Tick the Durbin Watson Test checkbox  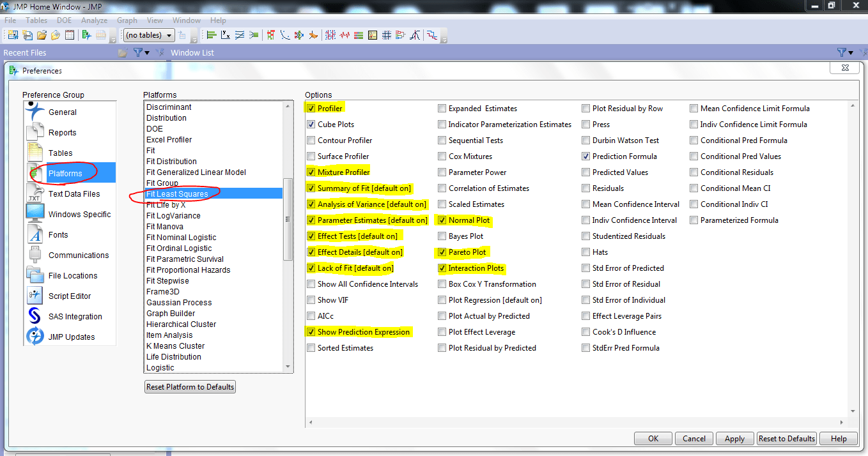586,141
